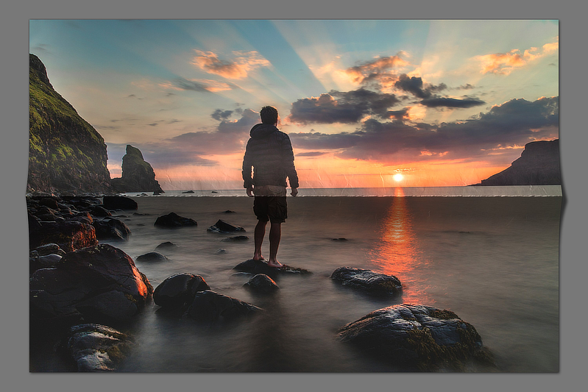Click the setting sun on the horizon
Screen dimensions: 588x392
point(398,177)
